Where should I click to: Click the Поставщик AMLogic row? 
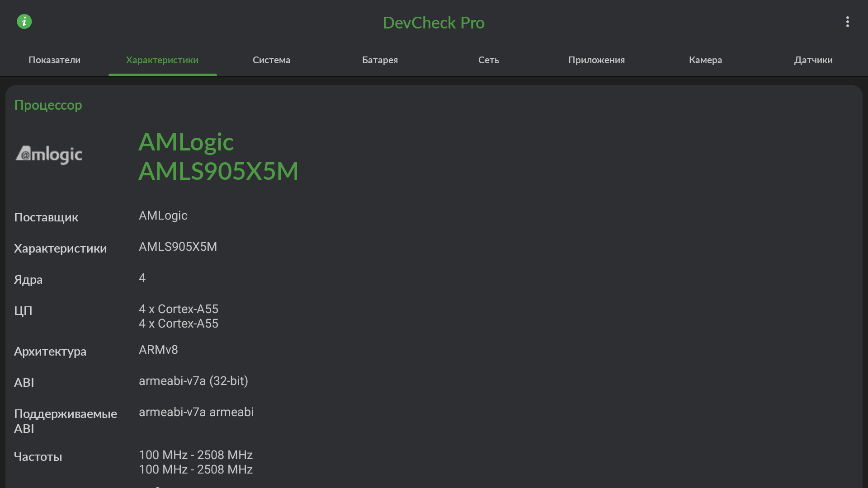coord(163,216)
